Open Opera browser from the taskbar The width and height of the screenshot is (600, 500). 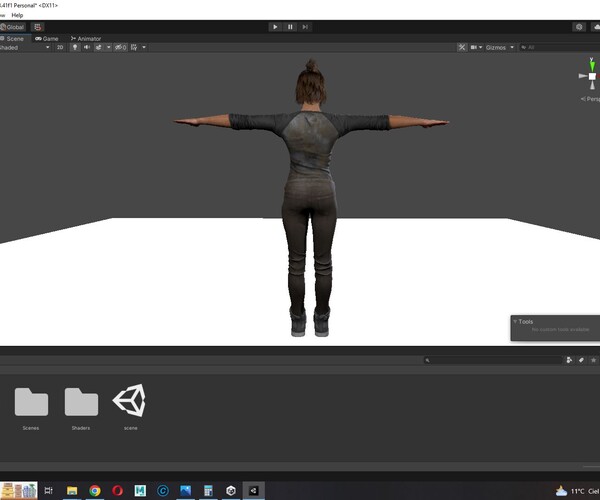117,490
